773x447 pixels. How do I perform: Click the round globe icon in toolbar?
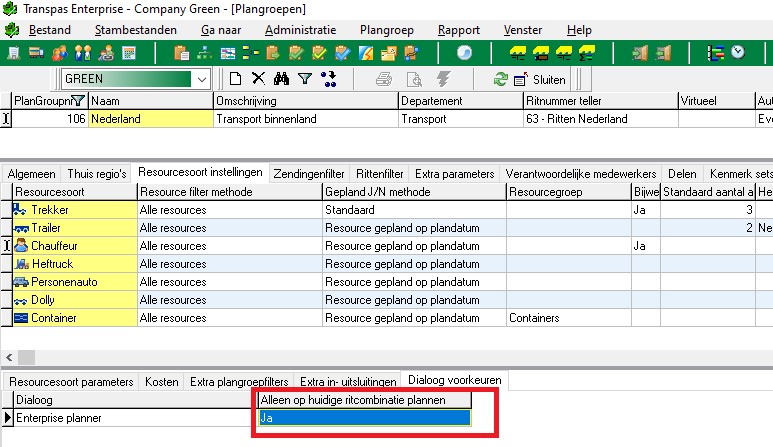point(464,52)
